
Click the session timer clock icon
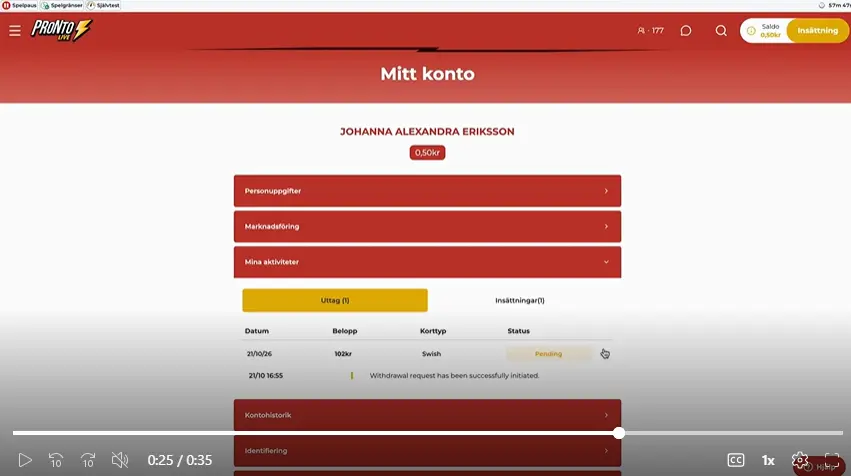pos(822,5)
